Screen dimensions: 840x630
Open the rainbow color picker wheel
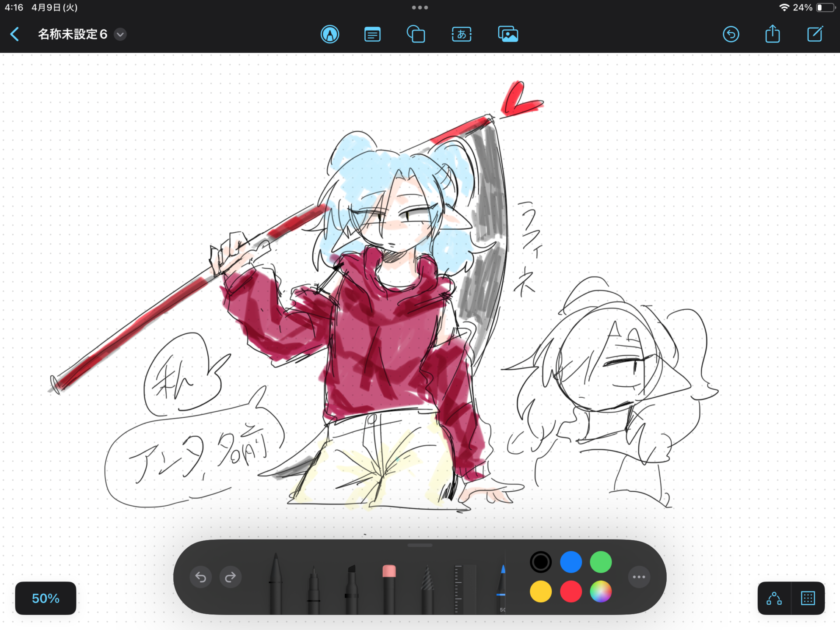pyautogui.click(x=601, y=591)
